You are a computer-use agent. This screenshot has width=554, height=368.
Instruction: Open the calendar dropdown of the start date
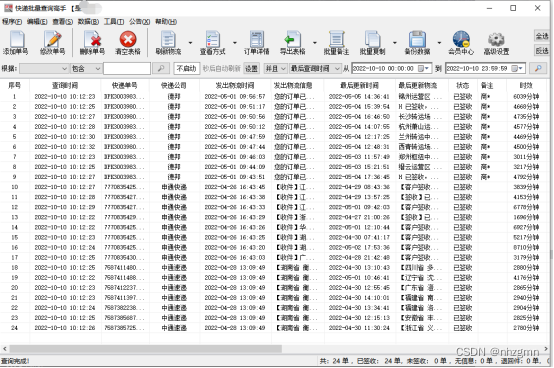[x=423, y=68]
